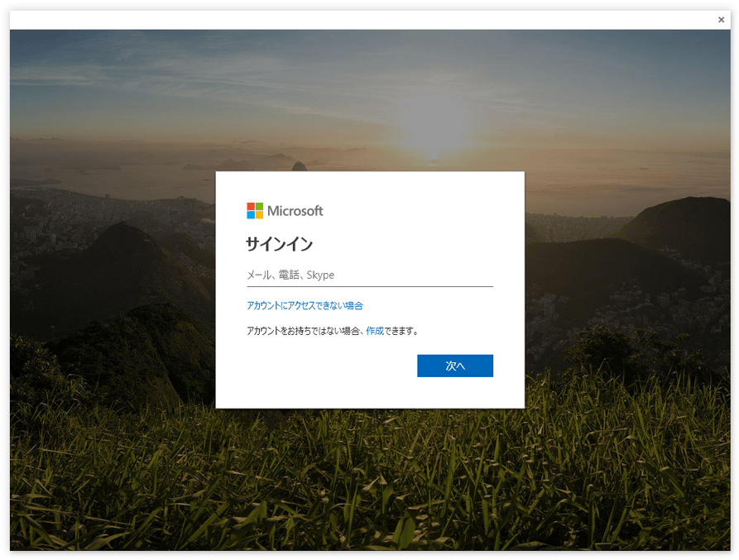Open アカウントにアクセスできない場合 link
The image size is (739, 560).
pos(305,306)
